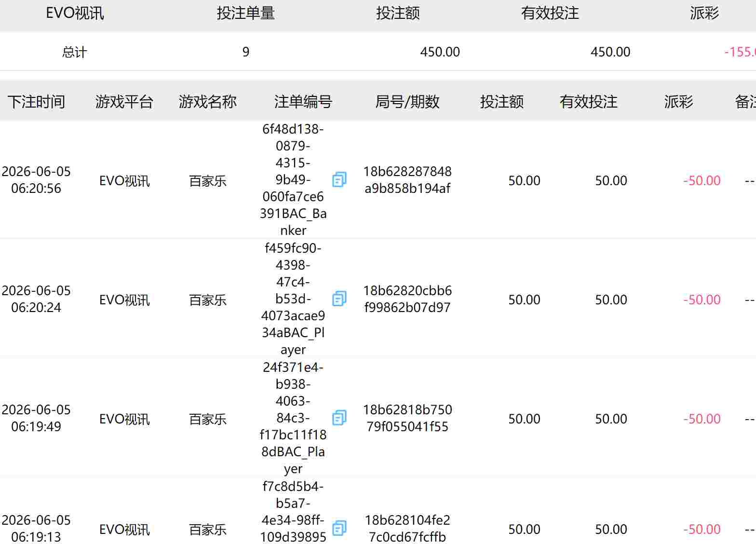Click the 投注单量 summary header
Viewport: 756px width, 544px height.
[246, 13]
